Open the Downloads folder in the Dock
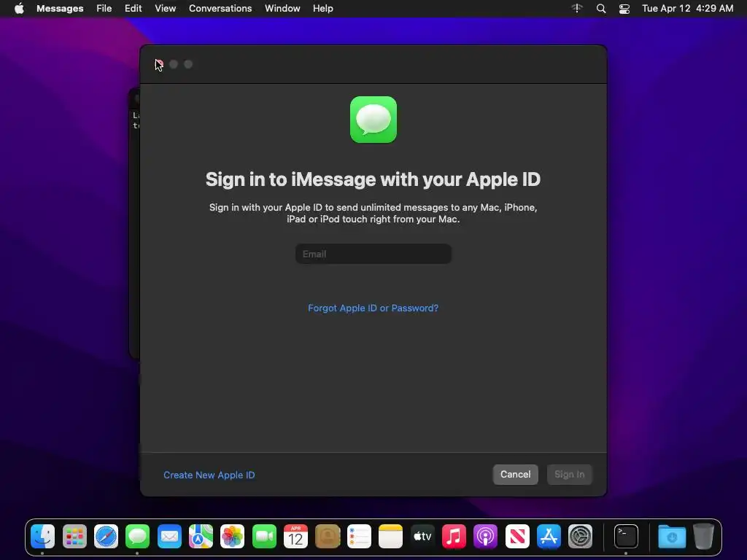Screen dimensions: 747x560 pyautogui.click(x=672, y=537)
